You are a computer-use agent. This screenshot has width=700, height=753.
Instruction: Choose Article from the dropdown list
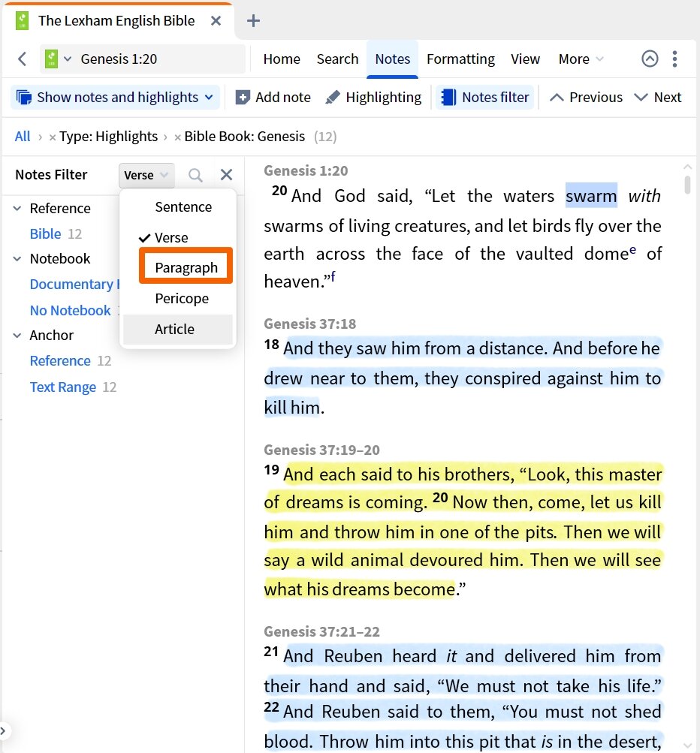178,330
